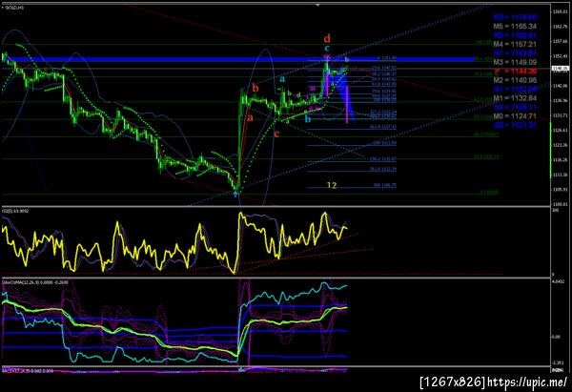This screenshot has height=392, width=572.
Task: Click the M5 = 1165.34 pivot label
Action: (x=515, y=27)
